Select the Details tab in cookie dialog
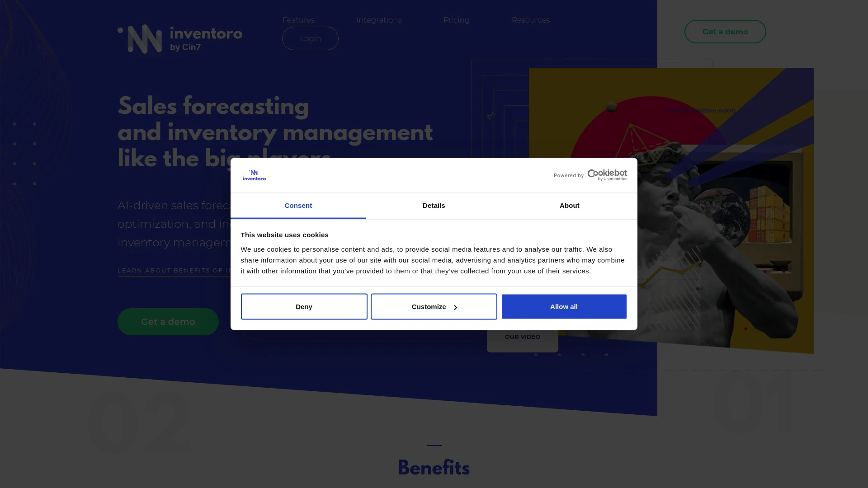Viewport: 868px width, 488px height. click(x=434, y=206)
